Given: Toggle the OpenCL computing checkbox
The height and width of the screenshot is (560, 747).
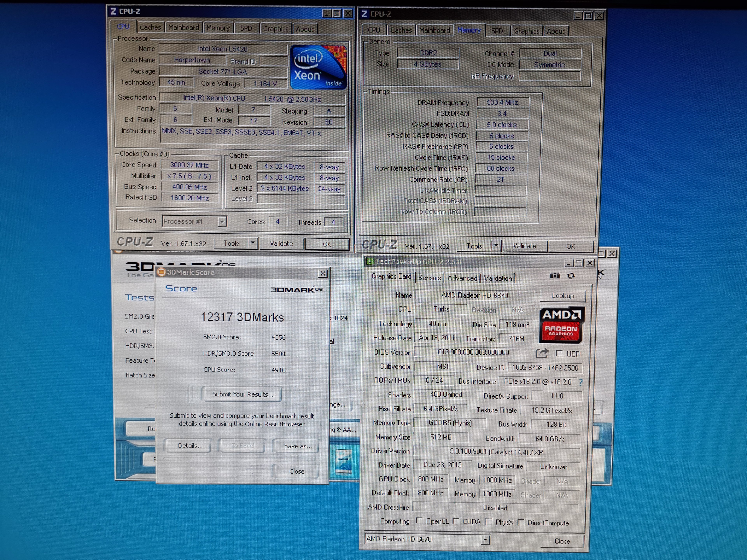Looking at the screenshot, I should click(x=419, y=521).
